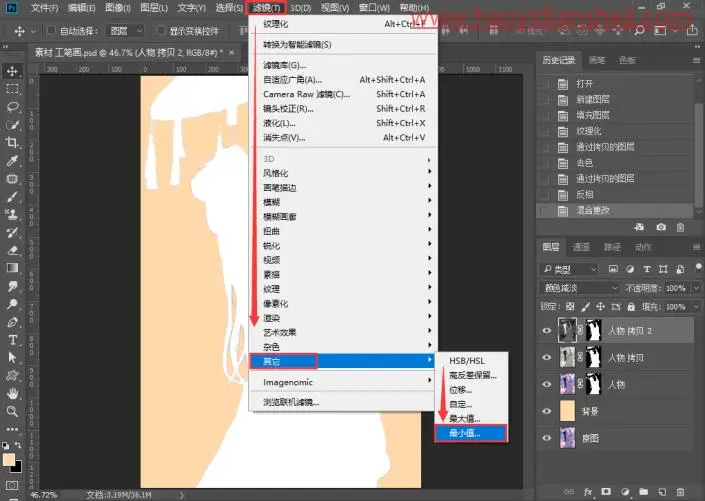Select the Brush tool
705x501 pixels.
[x=12, y=197]
